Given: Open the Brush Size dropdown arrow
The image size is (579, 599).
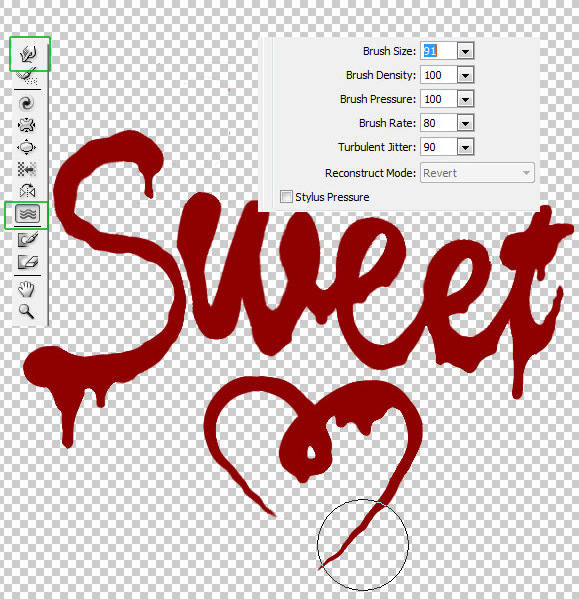Looking at the screenshot, I should click(465, 51).
